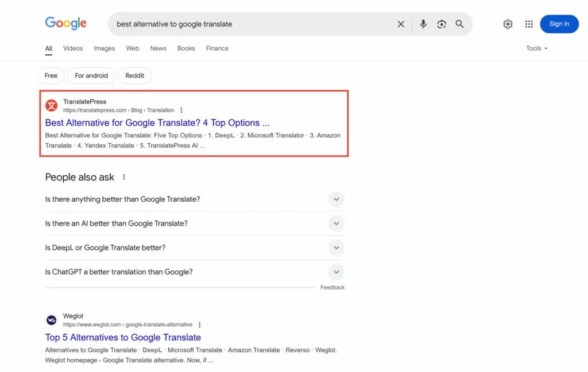588x372 pixels.
Task: Open the Google apps grid
Action: 529,24
